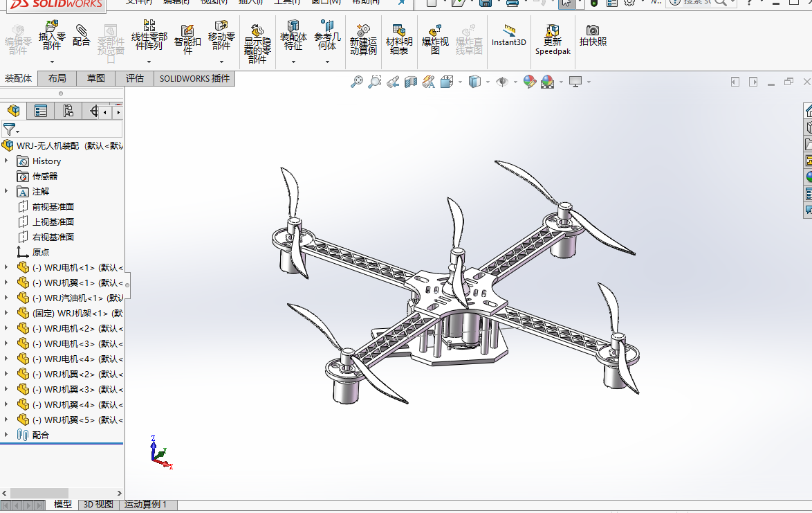The width and height of the screenshot is (812, 513).
Task: Open the FeatureManager design tree tab
Action: click(x=13, y=111)
